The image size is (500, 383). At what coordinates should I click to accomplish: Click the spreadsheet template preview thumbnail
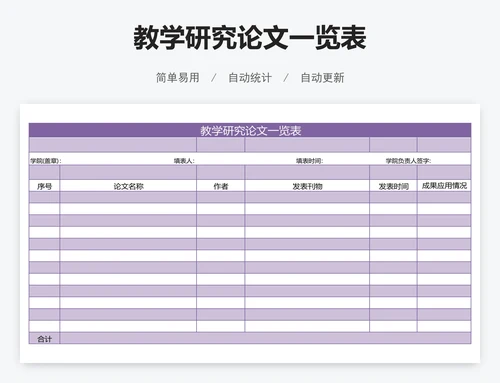click(250, 233)
